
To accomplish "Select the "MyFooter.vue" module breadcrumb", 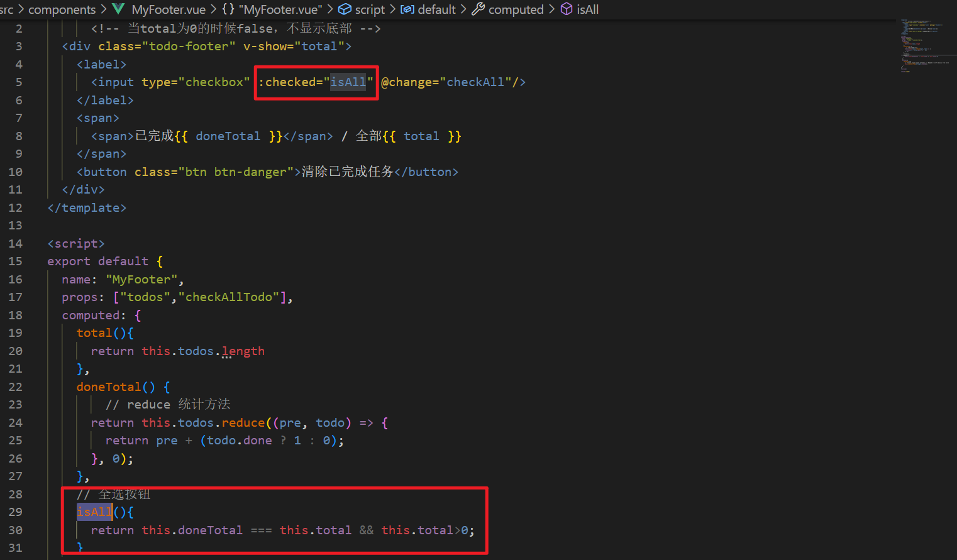I will 280,9.
